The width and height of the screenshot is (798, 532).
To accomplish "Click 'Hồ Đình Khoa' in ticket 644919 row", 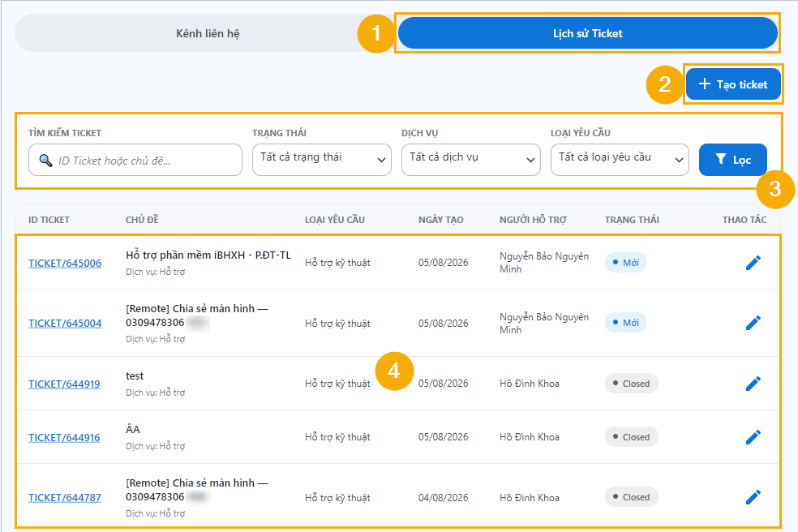I will pos(530,384).
